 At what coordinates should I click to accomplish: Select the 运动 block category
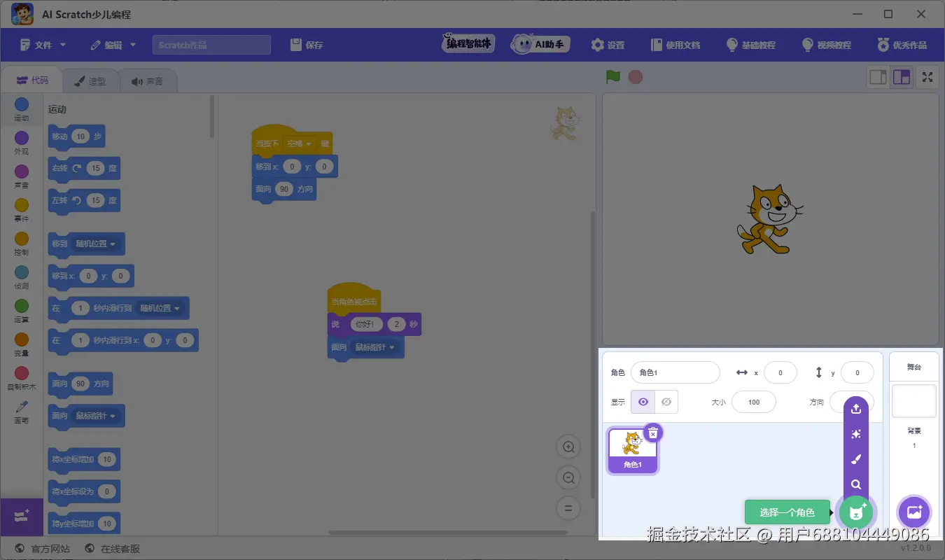[22, 110]
